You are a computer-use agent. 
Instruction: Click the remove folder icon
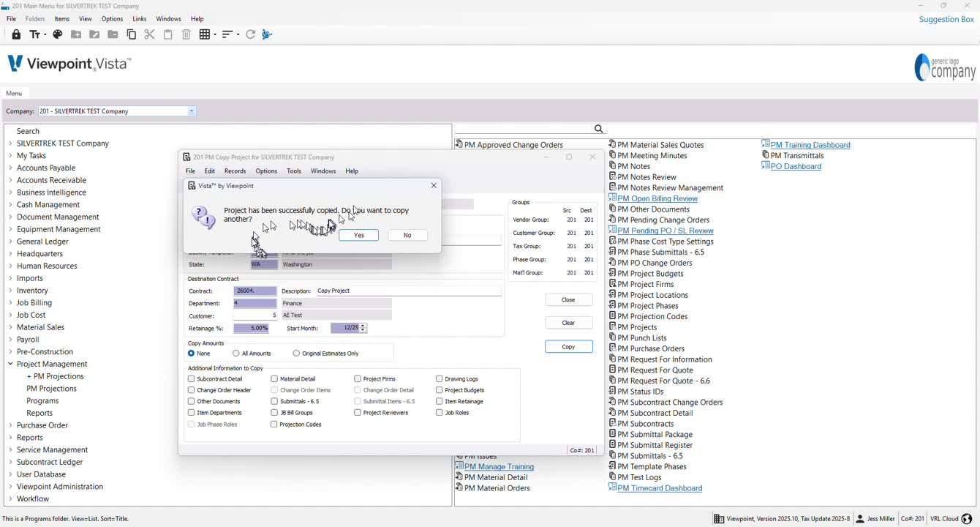(x=113, y=34)
